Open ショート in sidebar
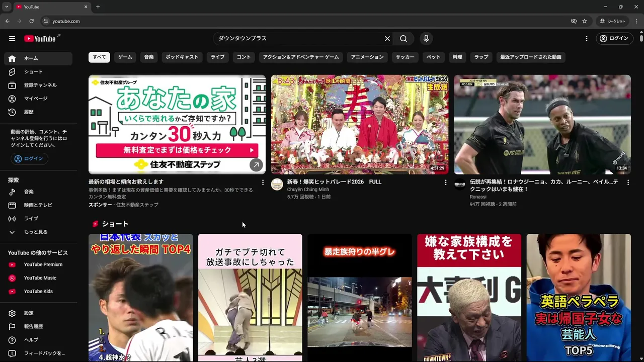Viewport: 644px width, 362px height. (38, 72)
